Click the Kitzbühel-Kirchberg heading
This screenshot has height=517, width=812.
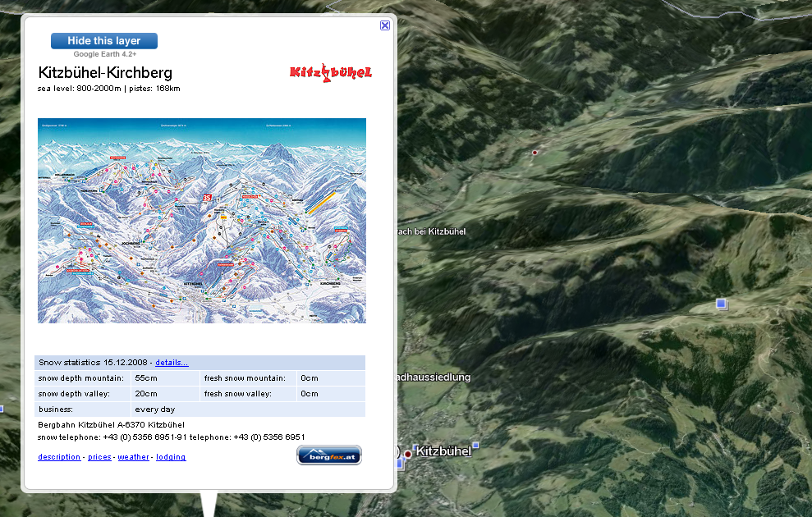(105, 72)
